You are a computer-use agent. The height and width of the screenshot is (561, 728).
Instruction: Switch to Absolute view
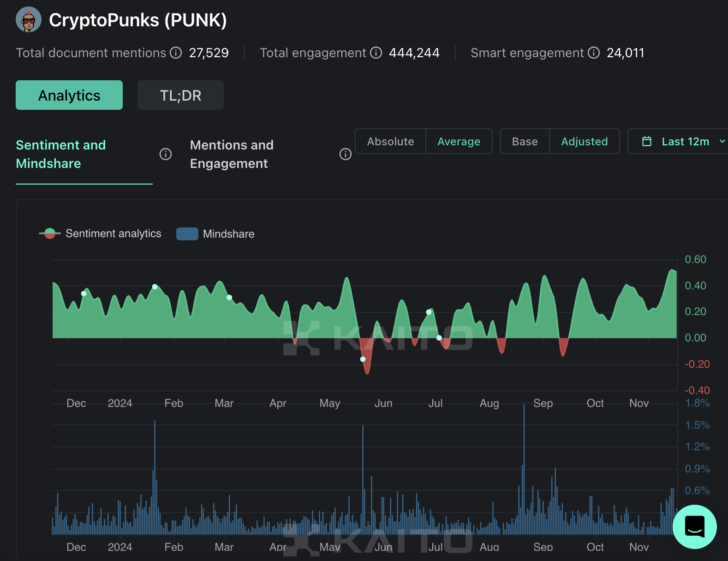[x=390, y=141]
